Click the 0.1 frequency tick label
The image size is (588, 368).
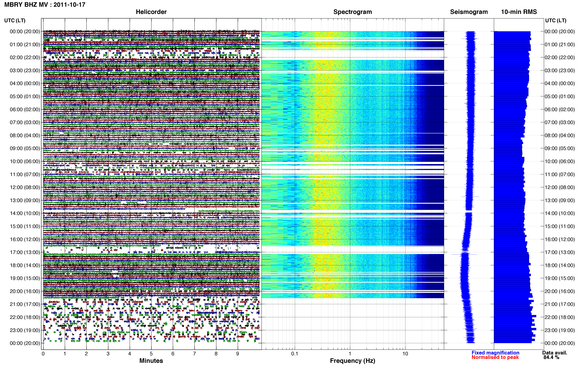295,354
